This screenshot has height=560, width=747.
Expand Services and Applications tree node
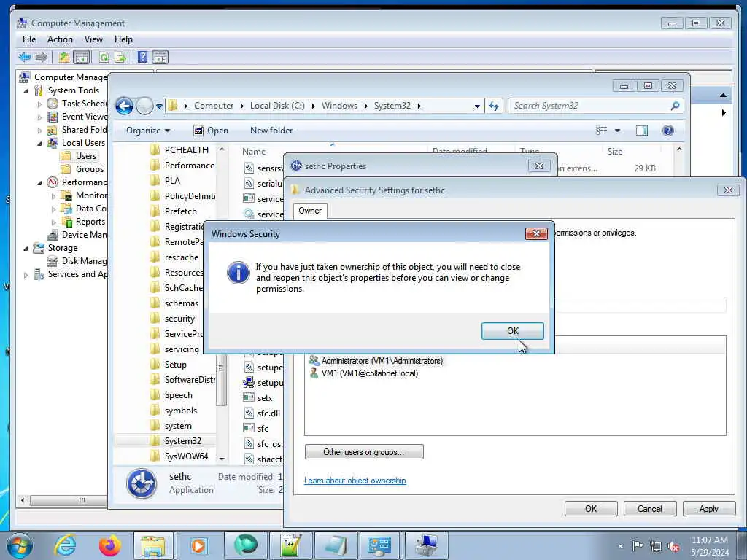pyautogui.click(x=26, y=275)
